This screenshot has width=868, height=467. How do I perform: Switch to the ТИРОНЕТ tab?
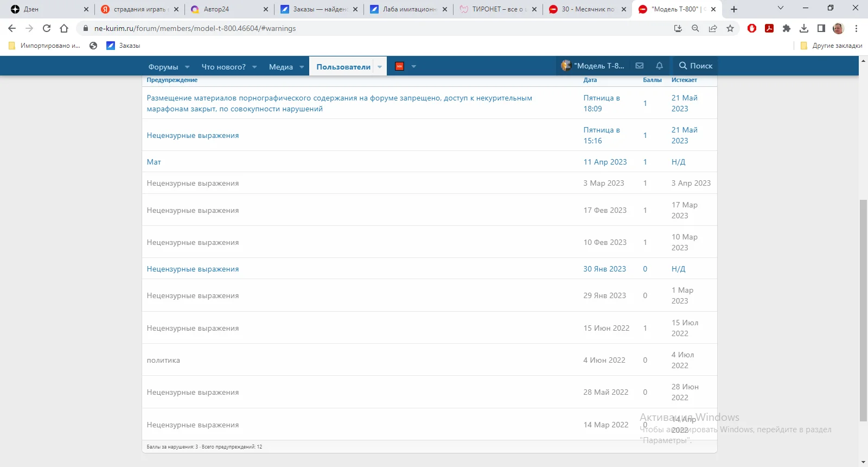click(x=497, y=9)
